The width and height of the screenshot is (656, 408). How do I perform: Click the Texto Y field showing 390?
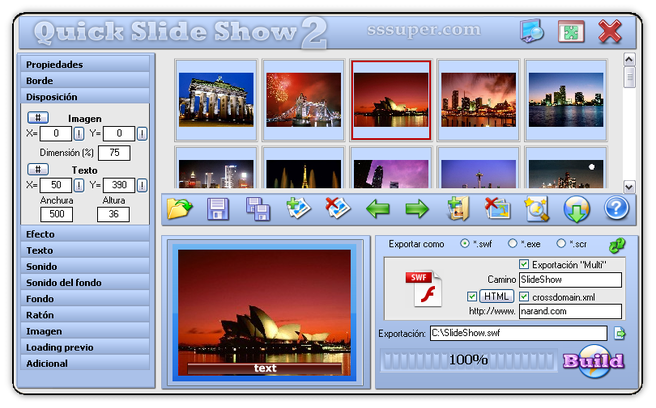[119, 185]
